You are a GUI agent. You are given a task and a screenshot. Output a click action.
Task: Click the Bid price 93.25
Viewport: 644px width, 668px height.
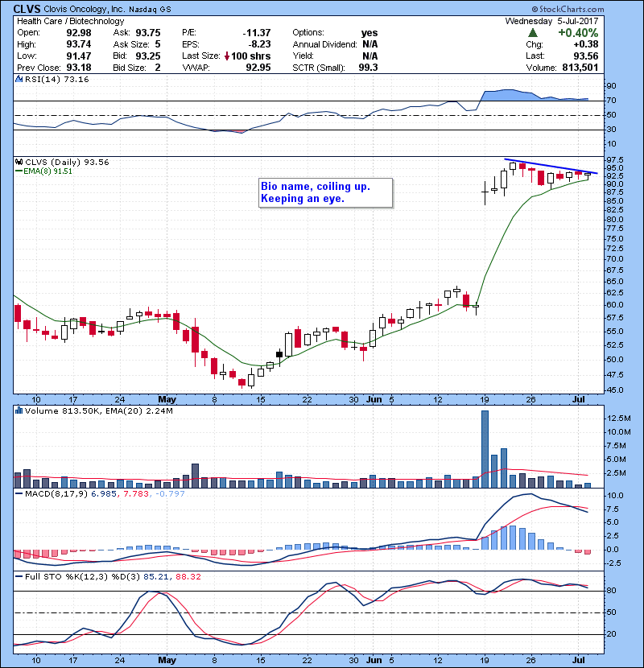tap(148, 56)
